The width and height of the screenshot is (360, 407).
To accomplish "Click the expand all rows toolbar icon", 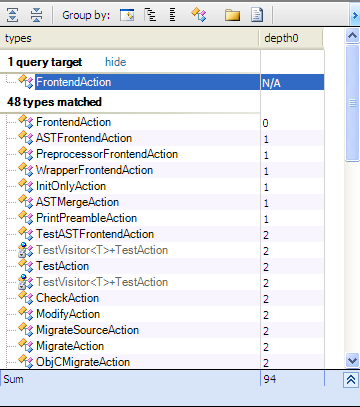I will tap(13, 15).
